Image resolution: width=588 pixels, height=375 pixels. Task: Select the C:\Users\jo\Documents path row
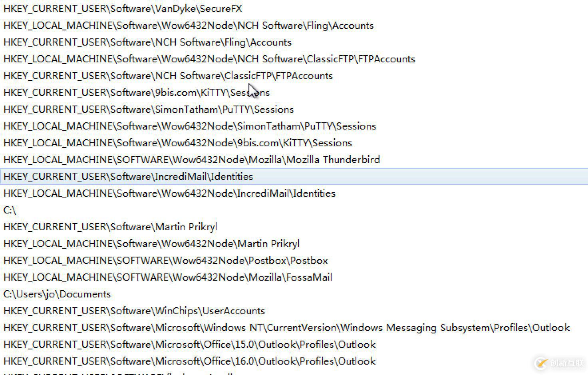pos(294,294)
